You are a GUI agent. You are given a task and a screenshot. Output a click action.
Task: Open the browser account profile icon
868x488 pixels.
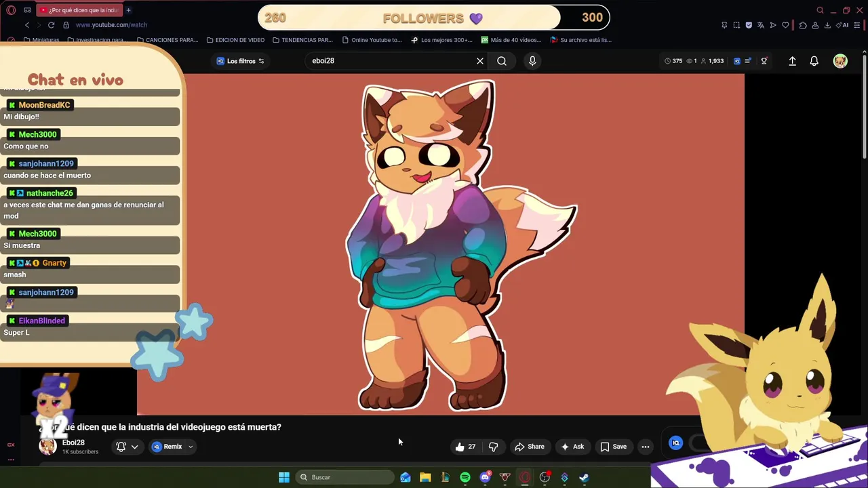click(x=815, y=25)
